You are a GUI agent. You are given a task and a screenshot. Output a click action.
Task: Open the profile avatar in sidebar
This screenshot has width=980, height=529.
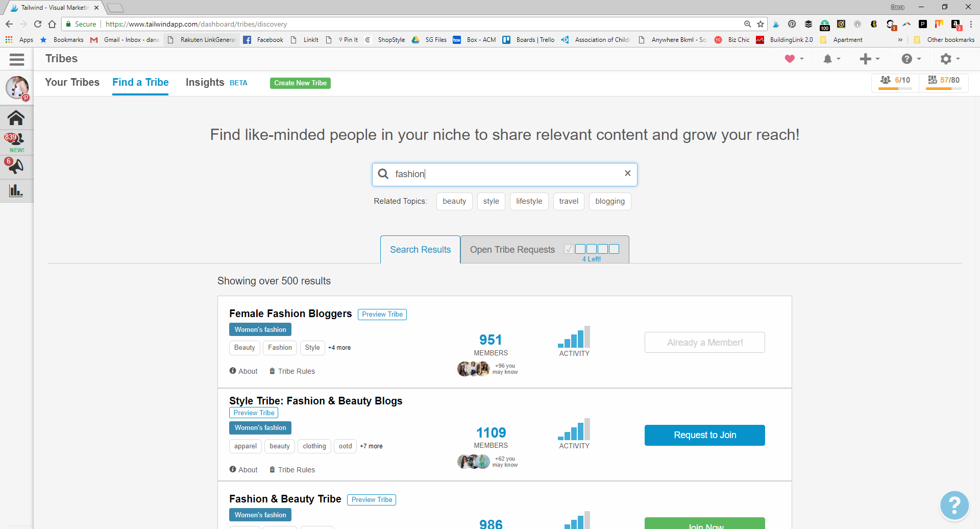(17, 88)
